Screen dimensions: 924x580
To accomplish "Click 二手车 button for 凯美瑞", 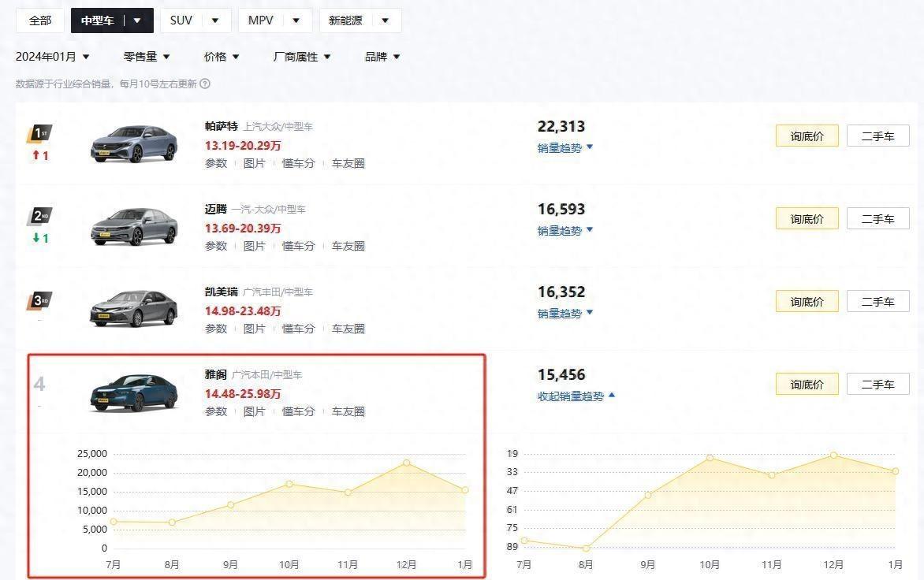I will pos(877,301).
